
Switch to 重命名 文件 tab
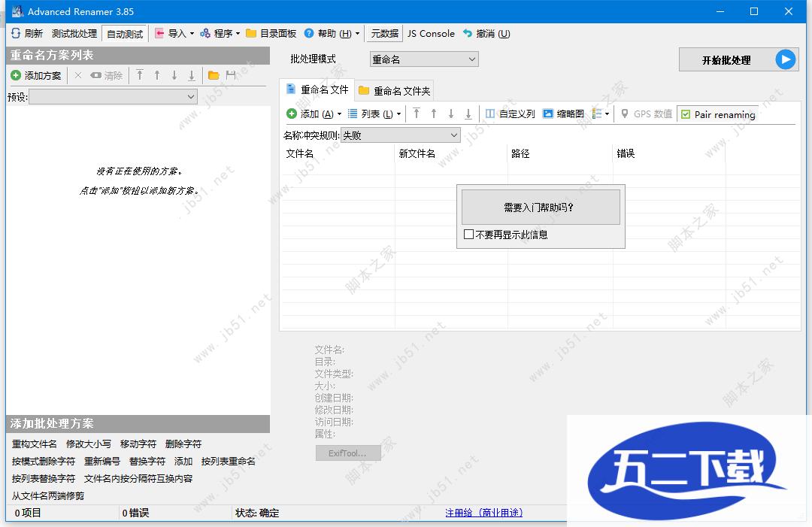click(317, 89)
